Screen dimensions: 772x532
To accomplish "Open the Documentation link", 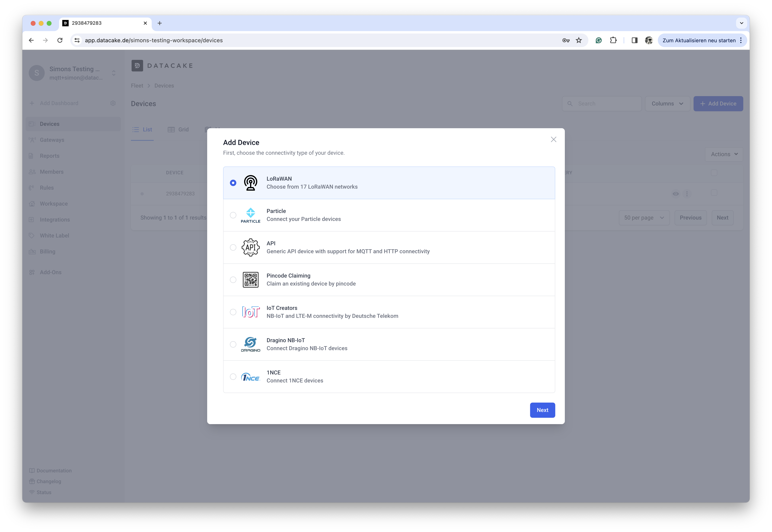I will pyautogui.click(x=54, y=471).
